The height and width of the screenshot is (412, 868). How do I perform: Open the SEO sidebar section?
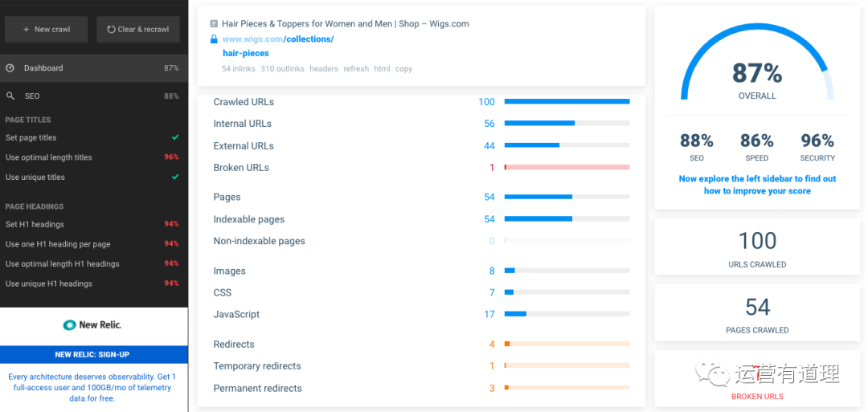coord(32,96)
